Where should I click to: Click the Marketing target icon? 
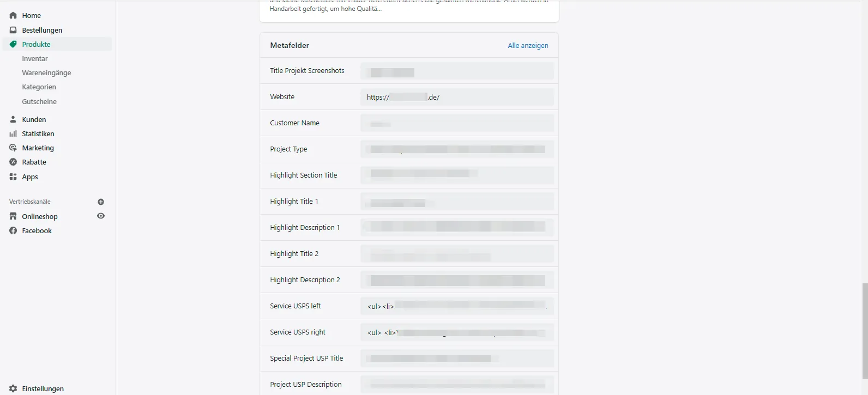13,148
